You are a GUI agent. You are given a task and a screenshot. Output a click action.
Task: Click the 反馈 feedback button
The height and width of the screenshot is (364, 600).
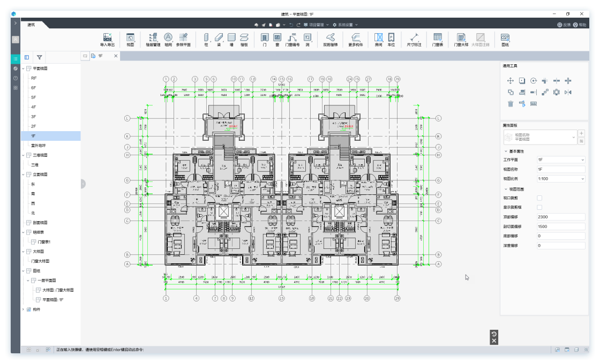coord(564,25)
